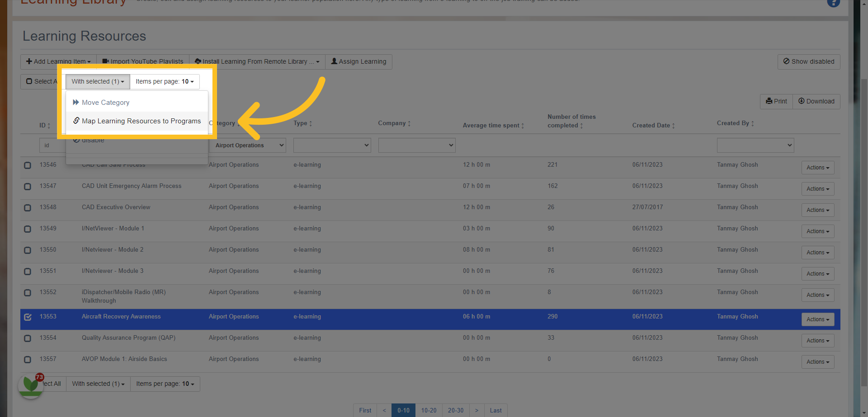The image size is (868, 417).
Task: Sort by the ID column arrows
Action: pyautogui.click(x=49, y=126)
